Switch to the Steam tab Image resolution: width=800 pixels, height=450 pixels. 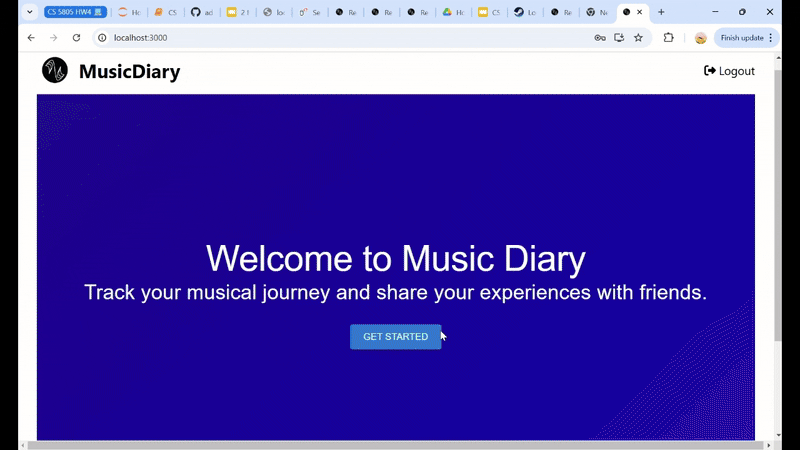[x=525, y=12]
